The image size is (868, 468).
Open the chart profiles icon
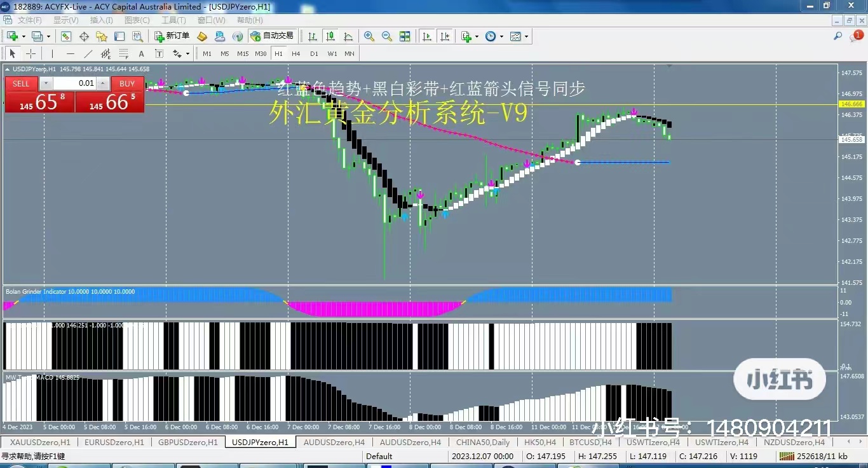pos(37,36)
